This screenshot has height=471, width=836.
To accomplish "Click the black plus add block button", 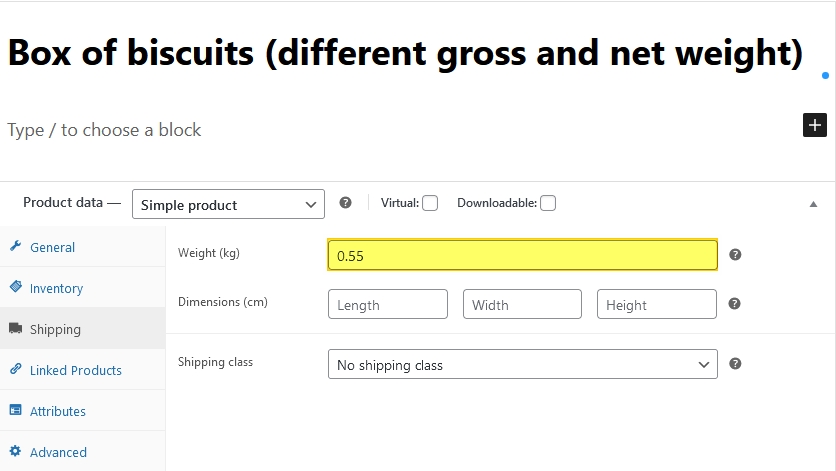I will 815,125.
